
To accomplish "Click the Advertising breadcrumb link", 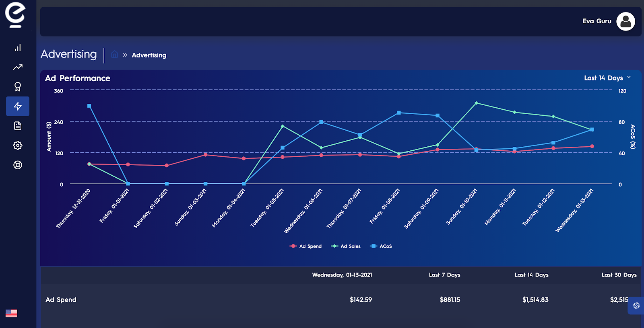I will (149, 55).
